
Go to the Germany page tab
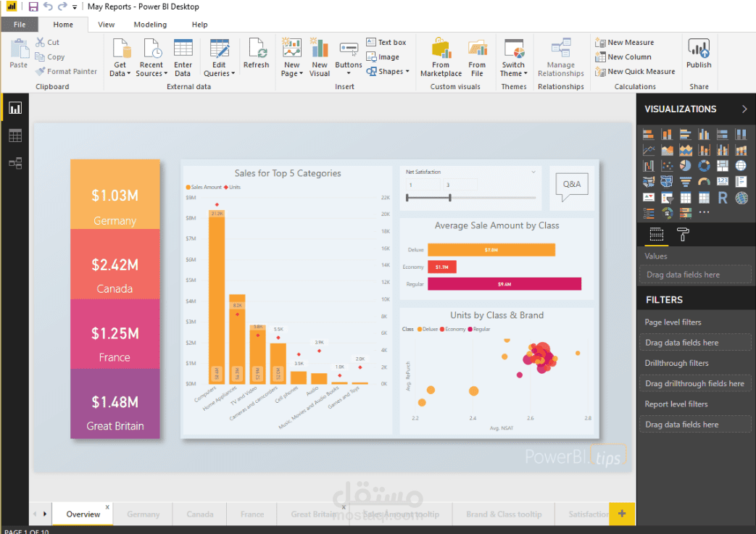coord(144,514)
